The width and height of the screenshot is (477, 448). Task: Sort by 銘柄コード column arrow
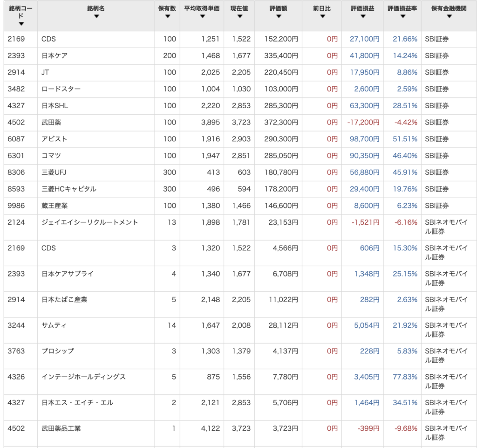(21, 24)
